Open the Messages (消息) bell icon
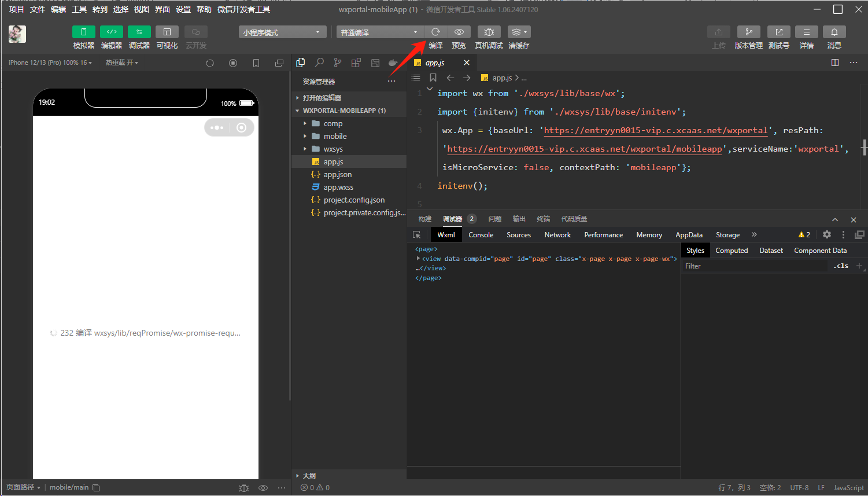The width and height of the screenshot is (868, 496). click(834, 32)
